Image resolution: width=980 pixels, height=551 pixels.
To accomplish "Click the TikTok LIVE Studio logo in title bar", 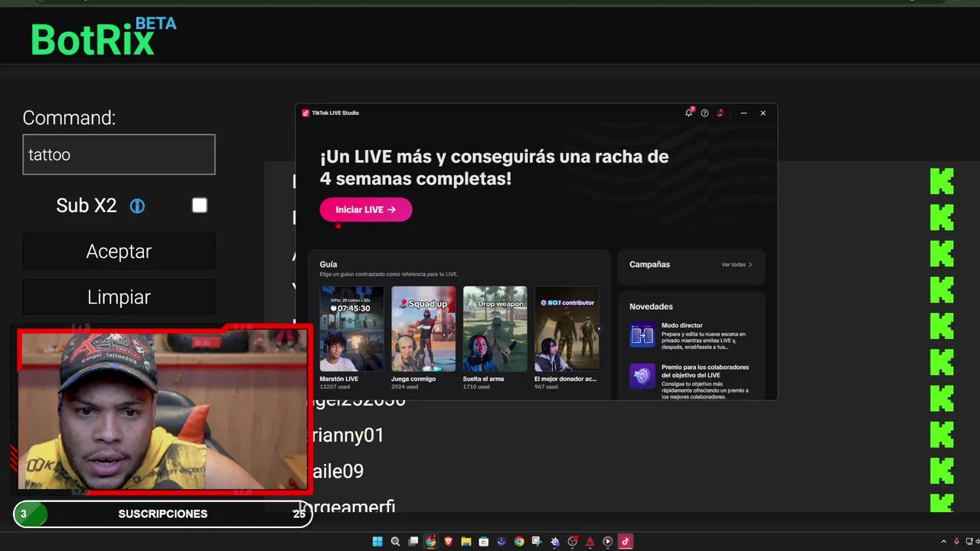I will tap(305, 112).
